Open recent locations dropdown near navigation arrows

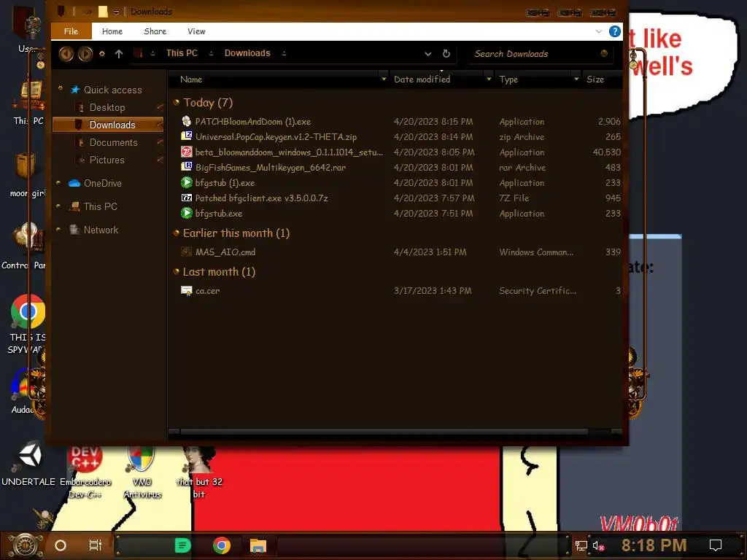(102, 54)
